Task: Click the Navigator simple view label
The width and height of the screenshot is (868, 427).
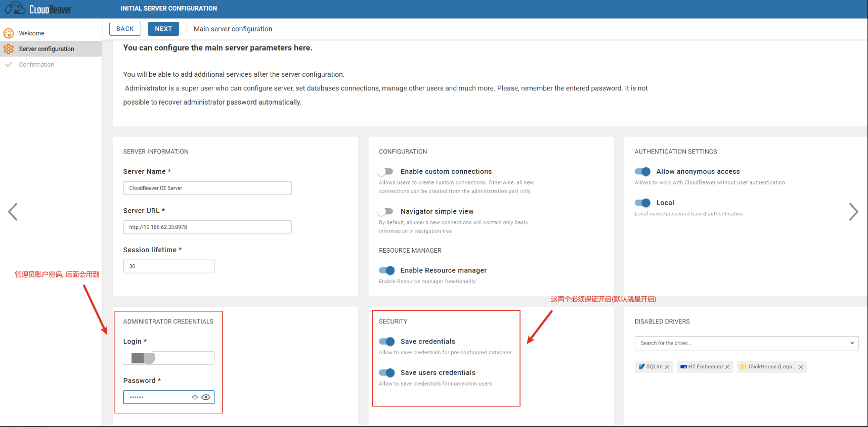Action: (437, 211)
